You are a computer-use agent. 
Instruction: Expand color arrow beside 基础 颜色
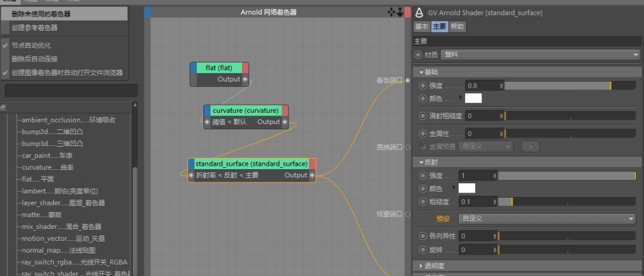point(461,98)
